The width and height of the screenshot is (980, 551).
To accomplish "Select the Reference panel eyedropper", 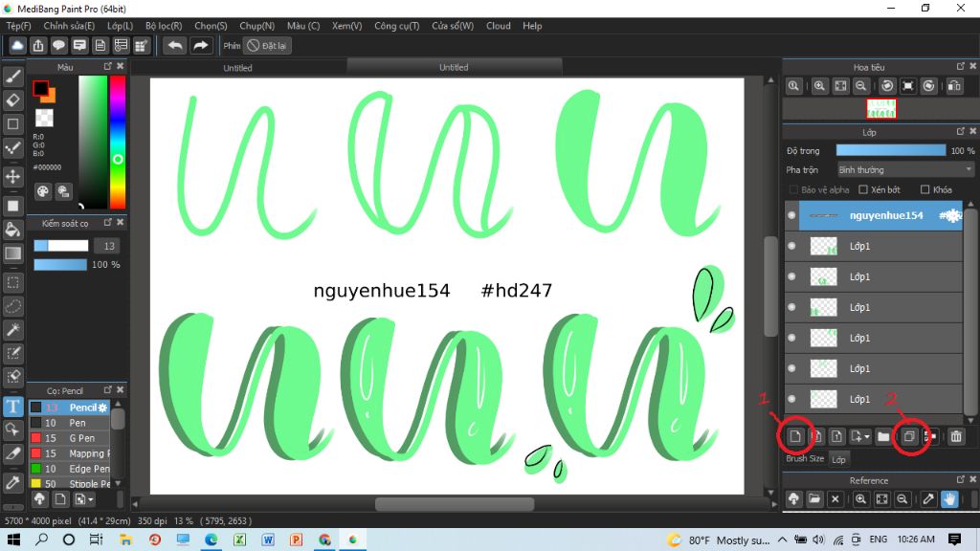I will point(928,499).
